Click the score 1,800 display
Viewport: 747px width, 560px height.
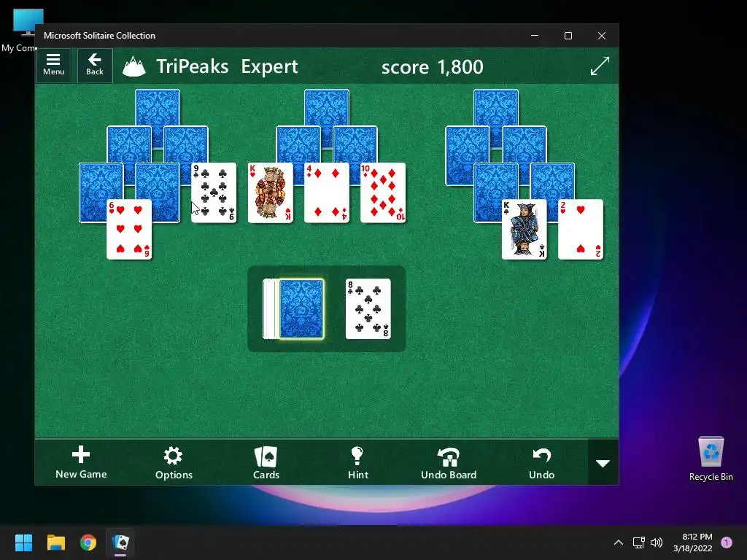[432, 66]
